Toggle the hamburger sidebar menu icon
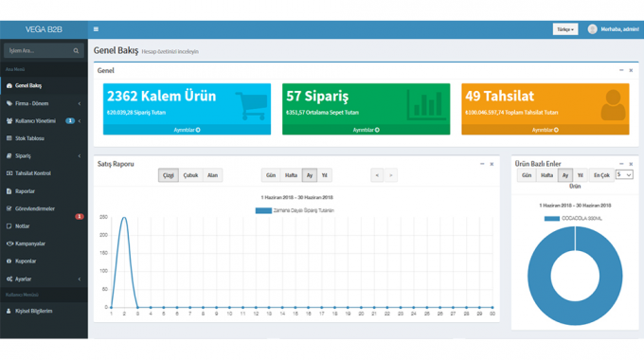The height and width of the screenshot is (360, 644). (x=96, y=29)
